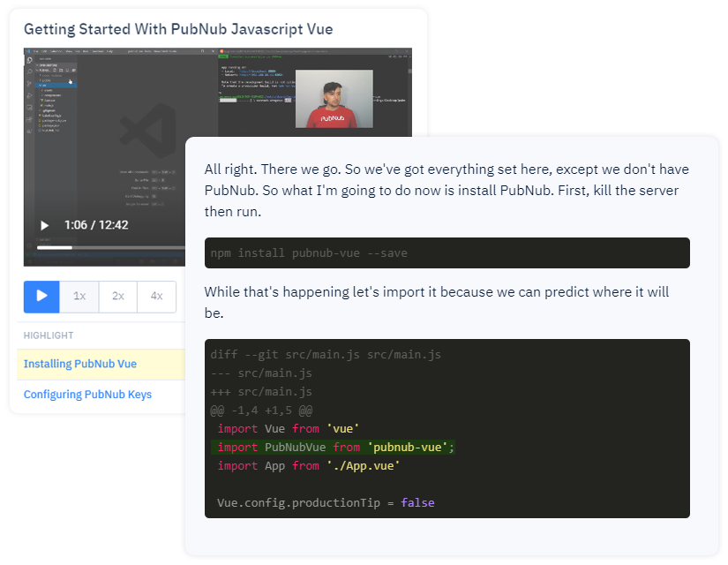Click the play icon inside the video
The width and height of the screenshot is (728, 565).
45,225
